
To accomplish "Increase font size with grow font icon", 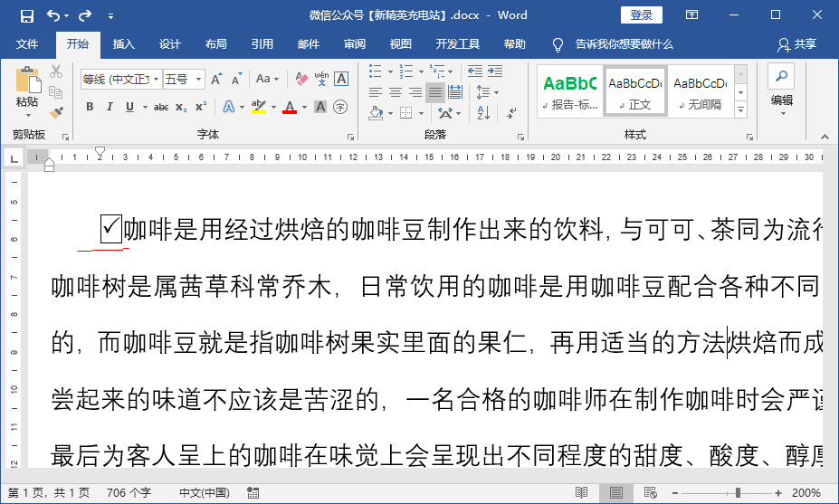I will (216, 80).
